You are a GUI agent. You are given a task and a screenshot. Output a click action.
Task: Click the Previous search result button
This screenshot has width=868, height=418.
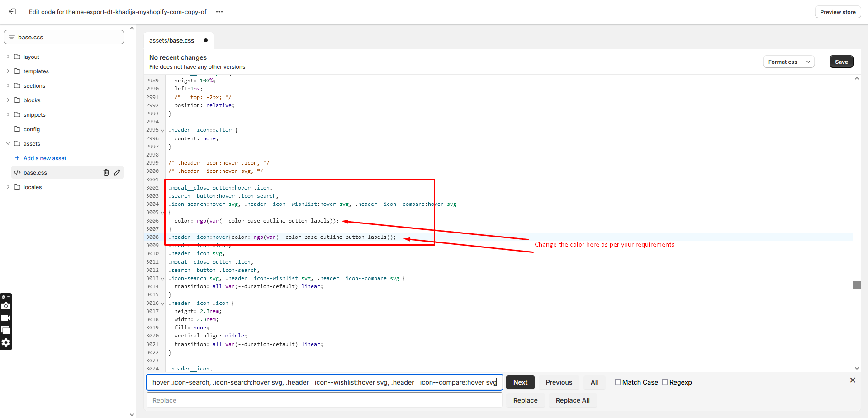559,382
